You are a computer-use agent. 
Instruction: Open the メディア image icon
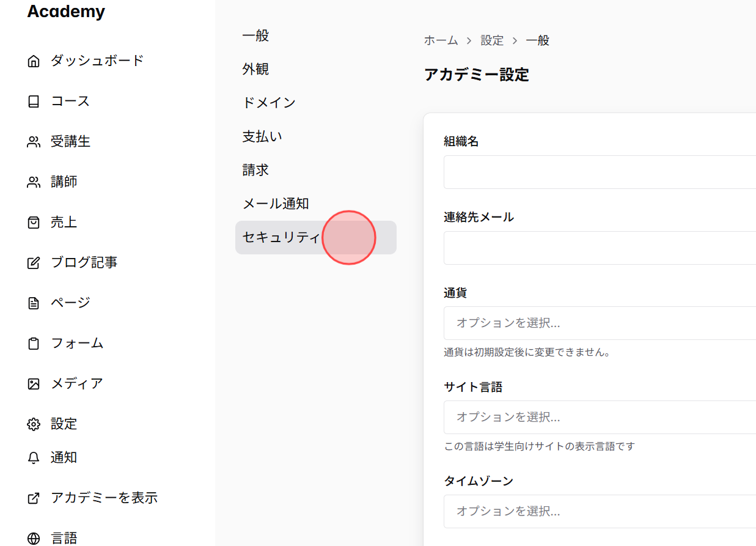point(34,383)
